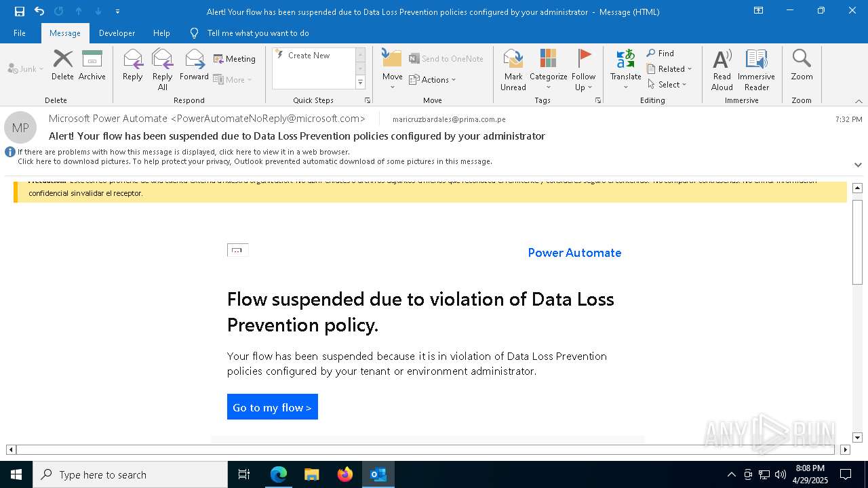Launch Microsoft Edge from taskbar
This screenshot has width=868, height=488.
pyautogui.click(x=279, y=474)
